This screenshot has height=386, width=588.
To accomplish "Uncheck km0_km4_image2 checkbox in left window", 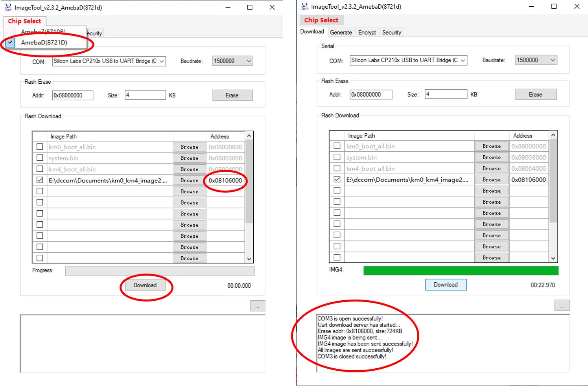I will (x=40, y=180).
